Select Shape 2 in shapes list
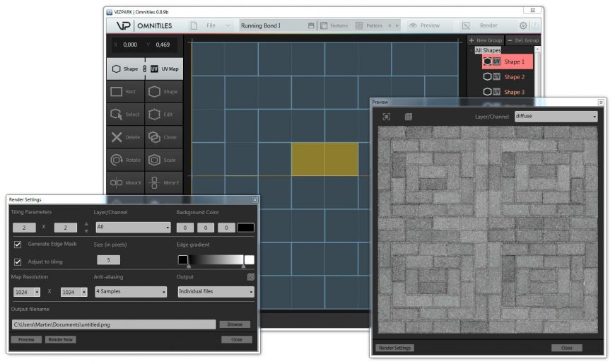The width and height of the screenshot is (615, 364). (514, 77)
